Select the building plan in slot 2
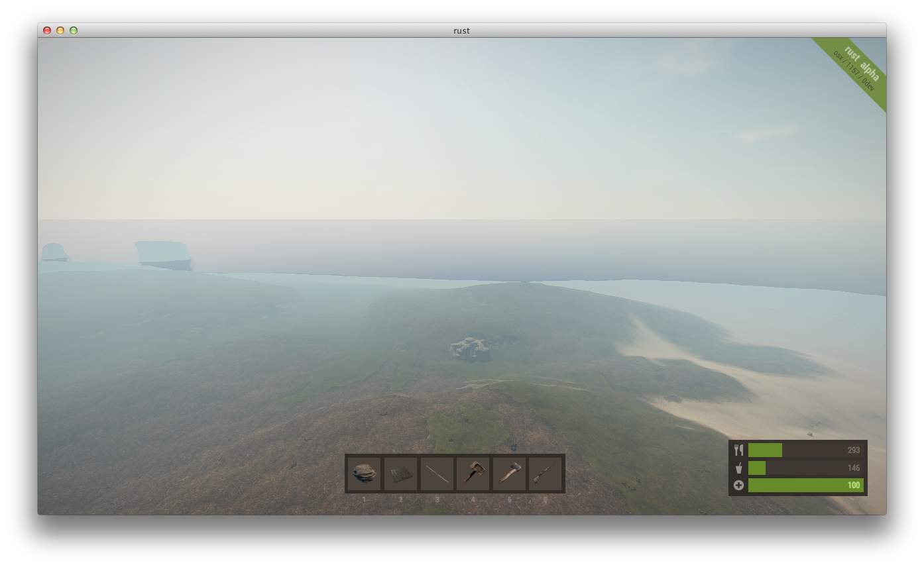This screenshot has height=567, width=924. 400,474
